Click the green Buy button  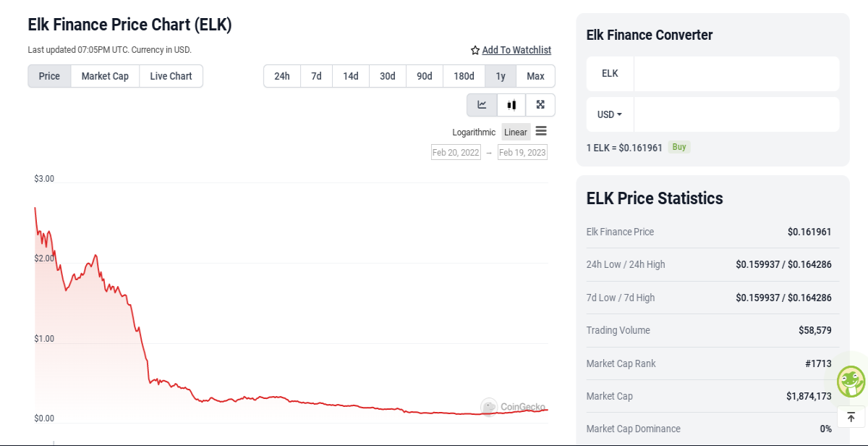pos(679,147)
